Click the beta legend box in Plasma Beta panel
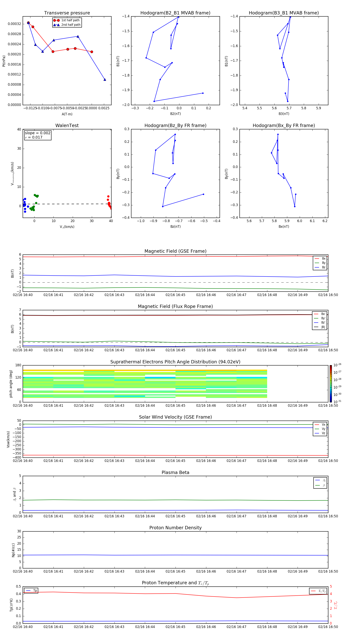 point(320,483)
